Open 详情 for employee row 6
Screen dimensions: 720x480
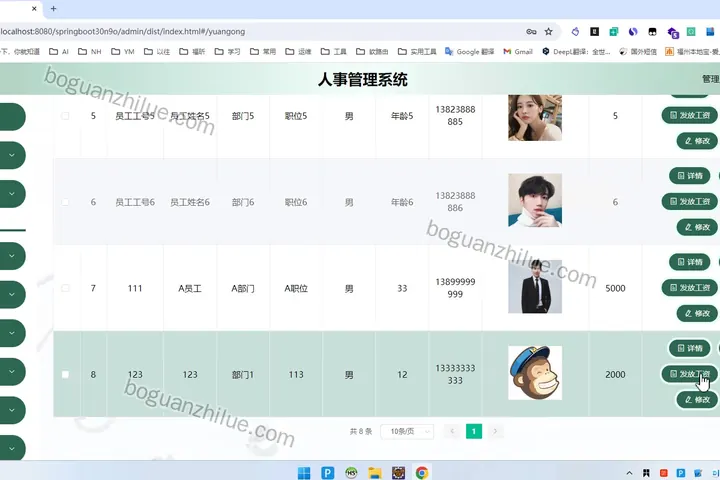tap(690, 175)
